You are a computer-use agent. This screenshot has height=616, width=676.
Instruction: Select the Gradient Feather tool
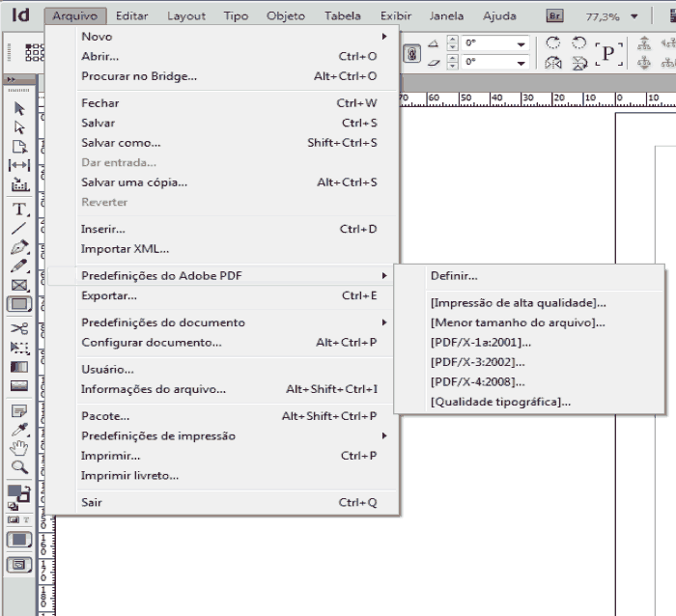pos(19,385)
